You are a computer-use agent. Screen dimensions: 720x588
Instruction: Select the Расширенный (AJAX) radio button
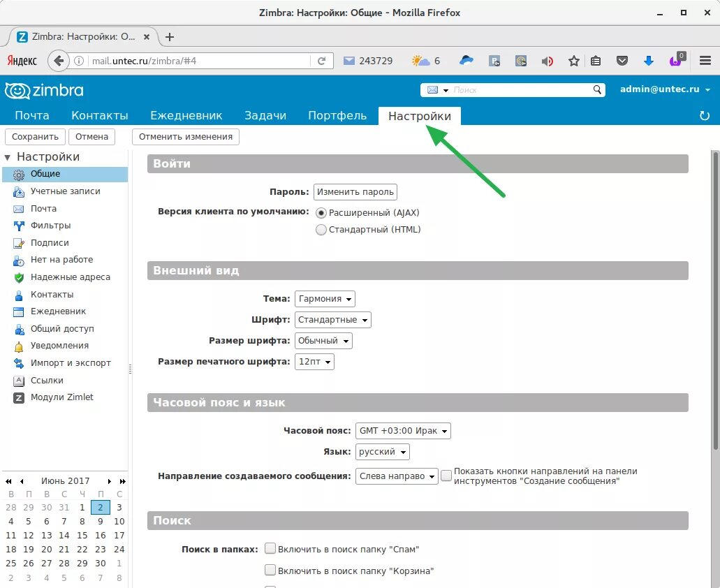[x=321, y=213]
